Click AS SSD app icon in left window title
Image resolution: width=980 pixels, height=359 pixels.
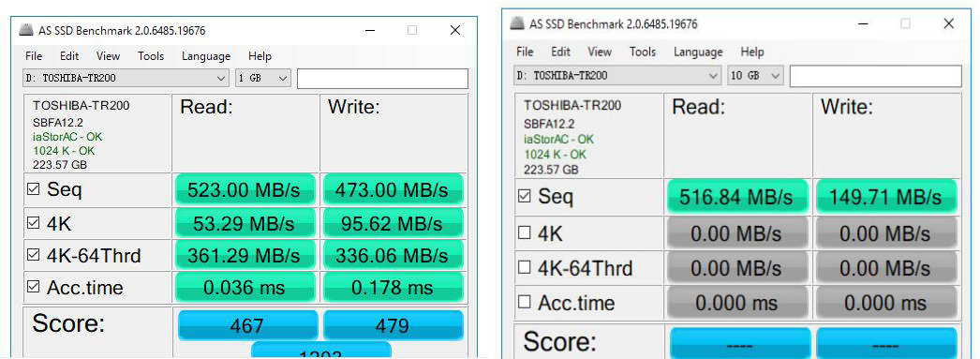[x=25, y=29]
